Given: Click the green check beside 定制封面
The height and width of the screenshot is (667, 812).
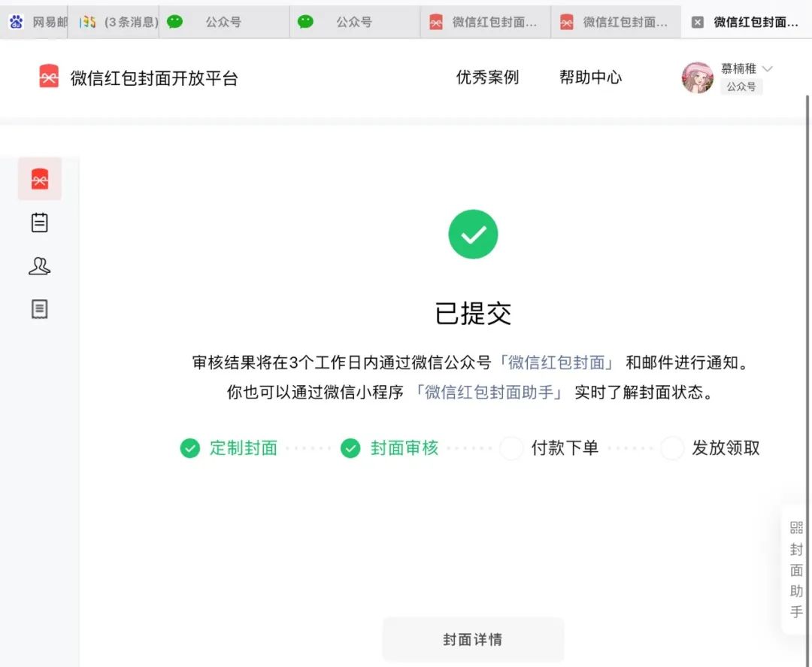Looking at the screenshot, I should point(190,448).
